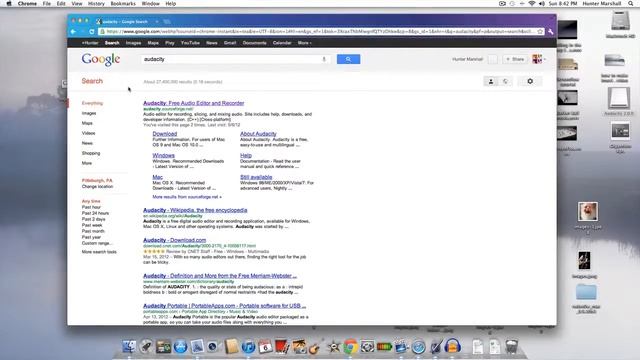Expand More results from sourceforge.net

[x=187, y=197]
